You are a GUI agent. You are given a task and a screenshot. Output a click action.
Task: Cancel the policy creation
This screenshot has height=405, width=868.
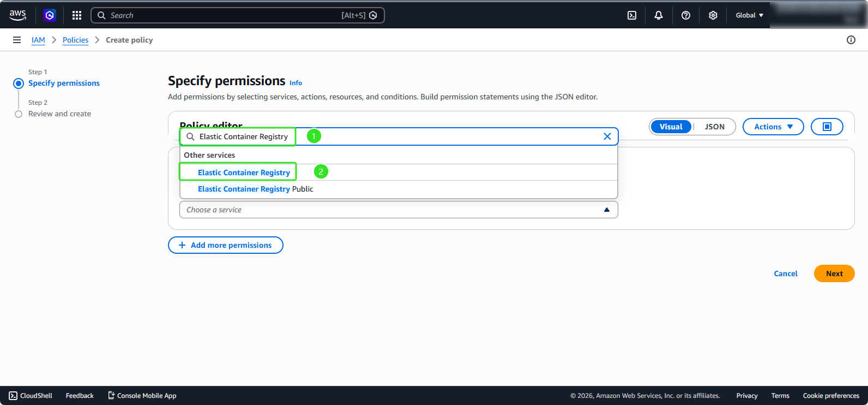point(786,273)
